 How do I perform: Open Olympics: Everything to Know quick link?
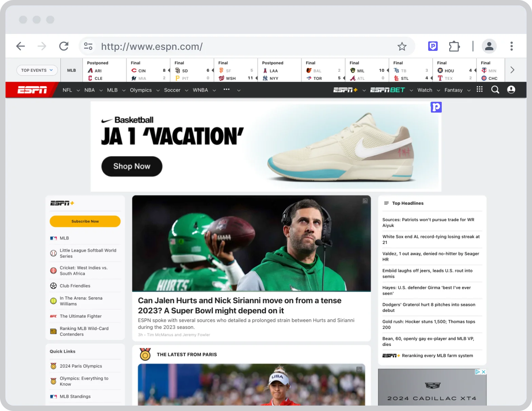tap(84, 381)
